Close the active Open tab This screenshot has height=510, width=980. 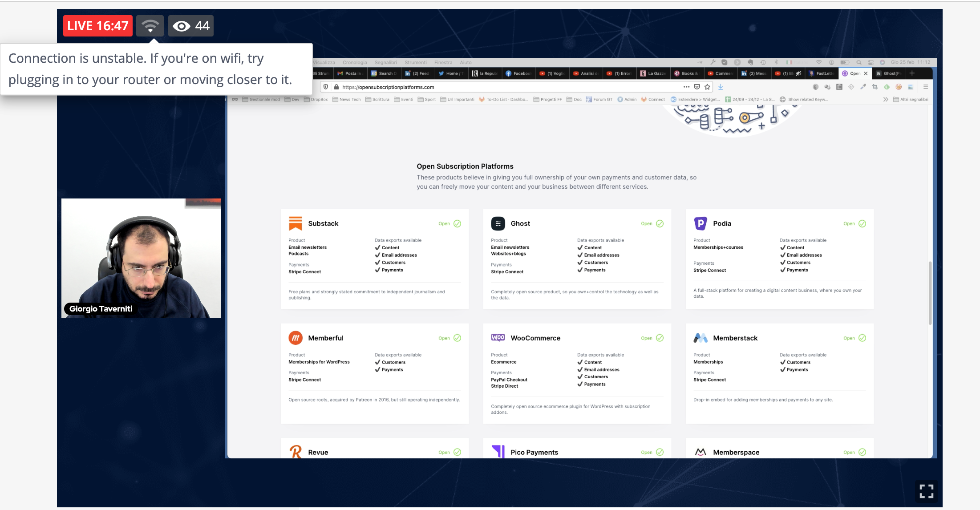click(866, 73)
